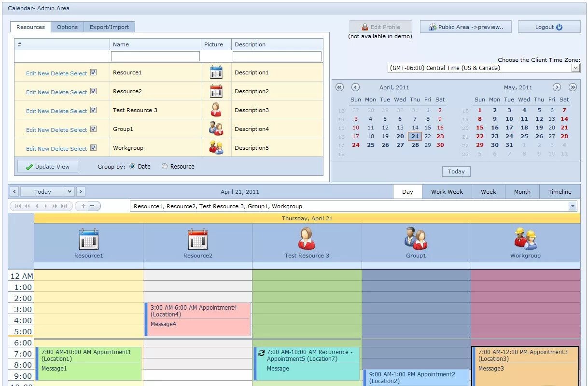Select April 21 in the date navigator
This screenshot has width=588, height=386.
coord(415,136)
